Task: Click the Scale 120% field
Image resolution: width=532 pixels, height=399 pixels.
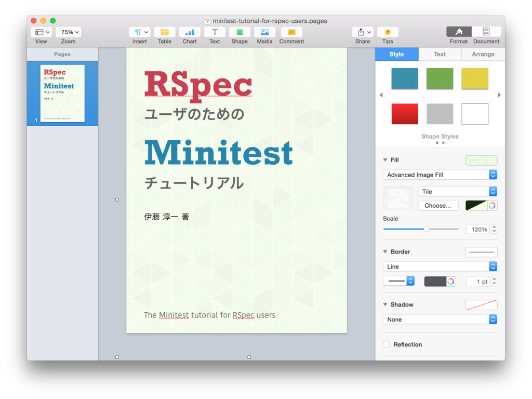Action: 478,229
